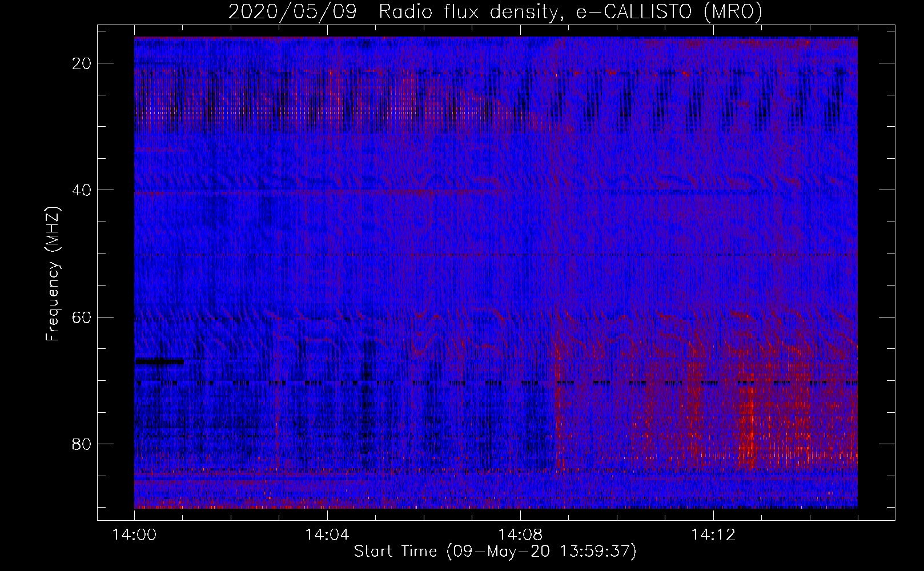The image size is (924, 571).
Task: Select the 'Frequency (MHZ)' axis label
Action: (53, 274)
